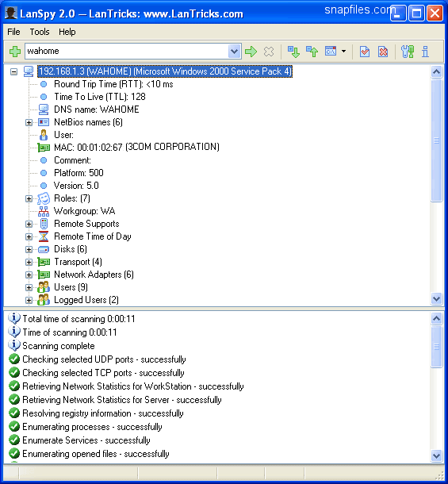Start scan with green arrow button
The height and width of the screenshot is (484, 448).
(x=251, y=52)
